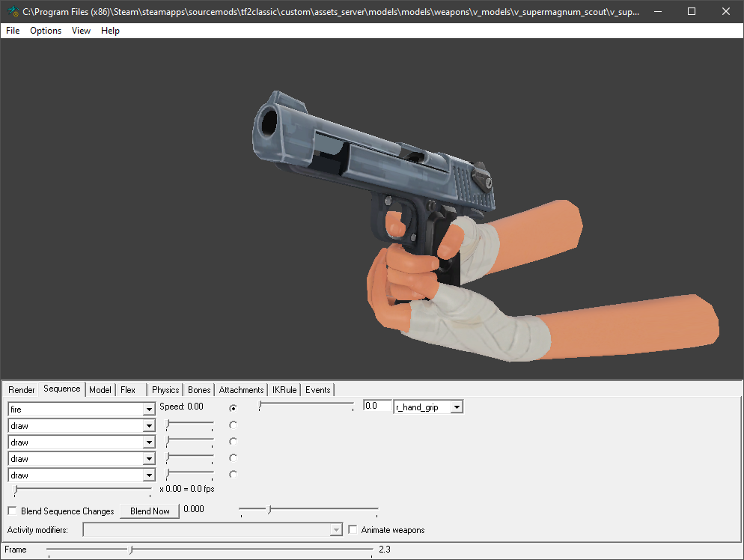Open the Options menu

coord(46,31)
